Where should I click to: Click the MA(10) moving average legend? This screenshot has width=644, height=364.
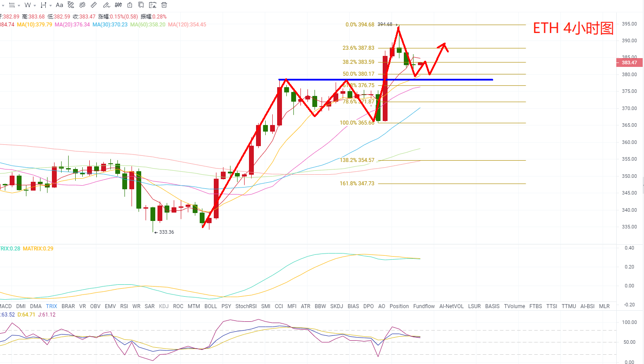pos(34,25)
